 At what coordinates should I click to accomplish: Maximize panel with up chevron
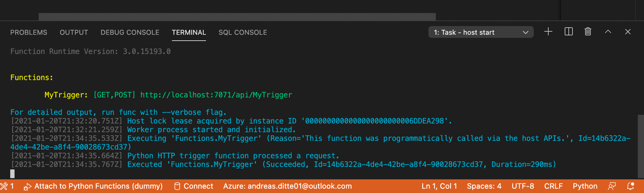coord(608,32)
